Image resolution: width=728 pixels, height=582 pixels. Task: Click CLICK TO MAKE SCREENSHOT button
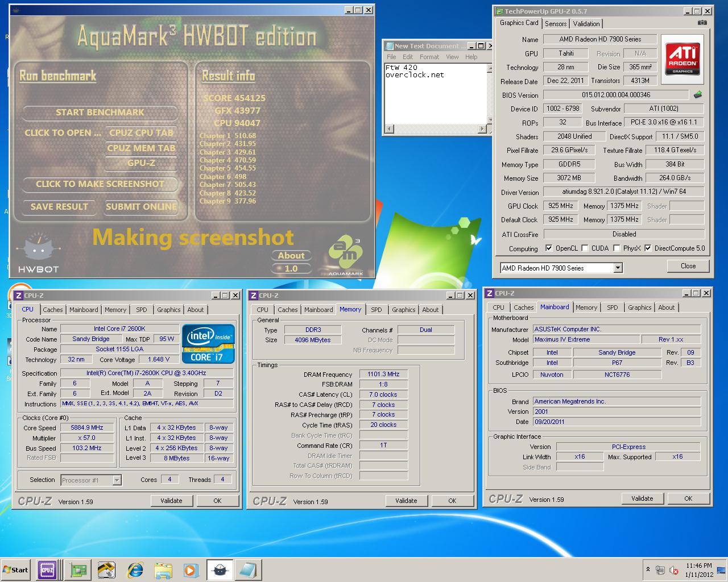click(x=100, y=184)
